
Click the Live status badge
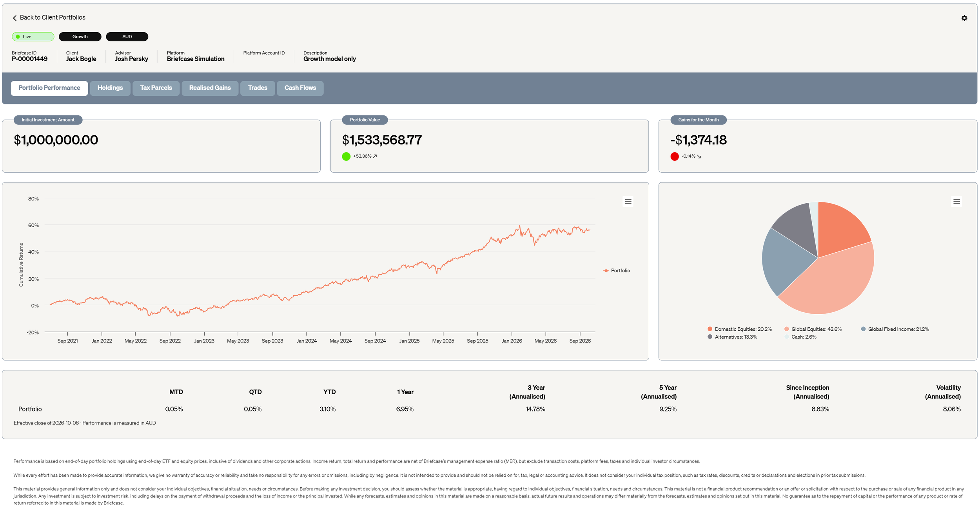33,37
